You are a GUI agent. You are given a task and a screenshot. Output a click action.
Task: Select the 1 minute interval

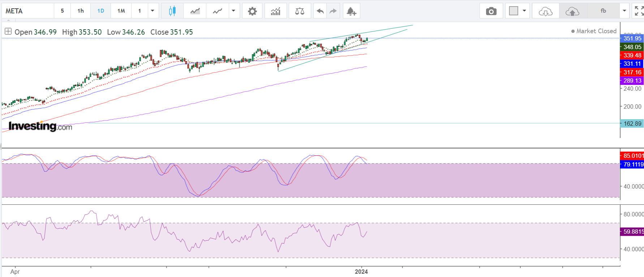tap(139, 11)
